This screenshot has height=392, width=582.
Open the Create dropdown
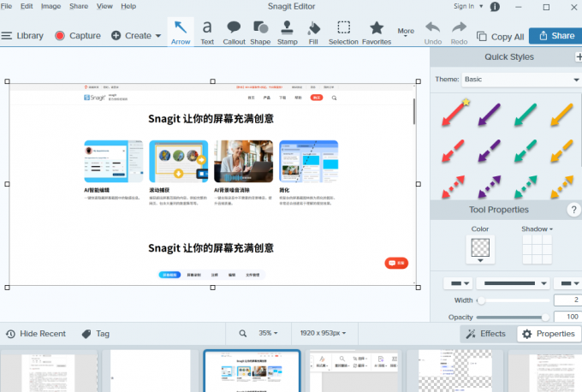tap(136, 36)
